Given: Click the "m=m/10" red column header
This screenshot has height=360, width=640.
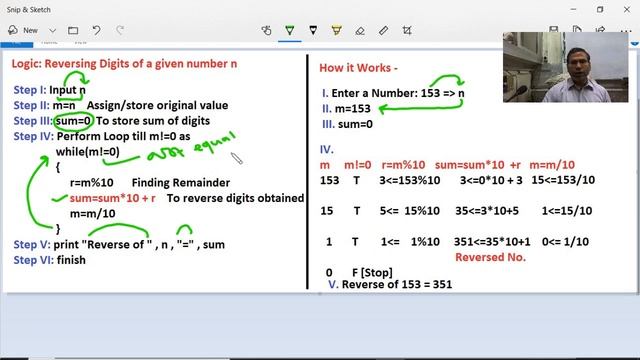Looking at the screenshot, I should pyautogui.click(x=552, y=165).
